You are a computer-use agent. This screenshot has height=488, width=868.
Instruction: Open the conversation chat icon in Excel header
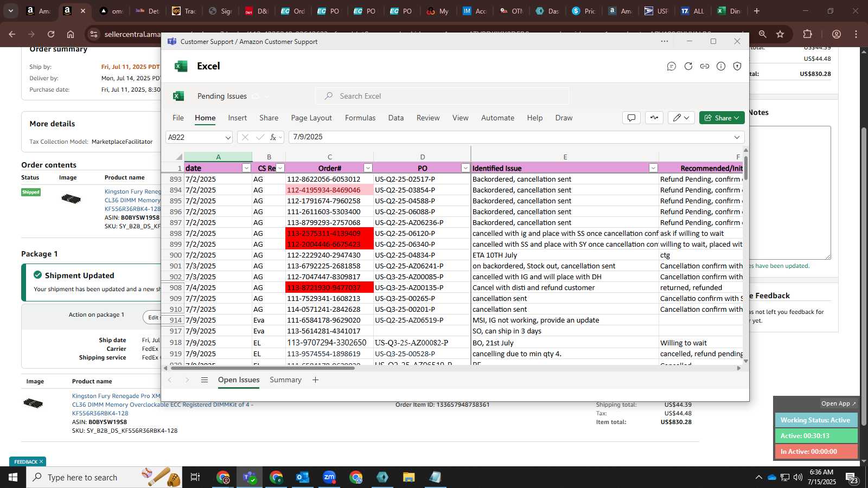(x=672, y=66)
